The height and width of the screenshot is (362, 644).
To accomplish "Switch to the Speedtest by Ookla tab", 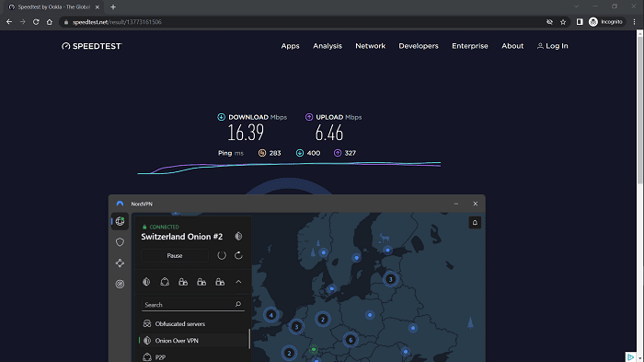I will tap(53, 7).
